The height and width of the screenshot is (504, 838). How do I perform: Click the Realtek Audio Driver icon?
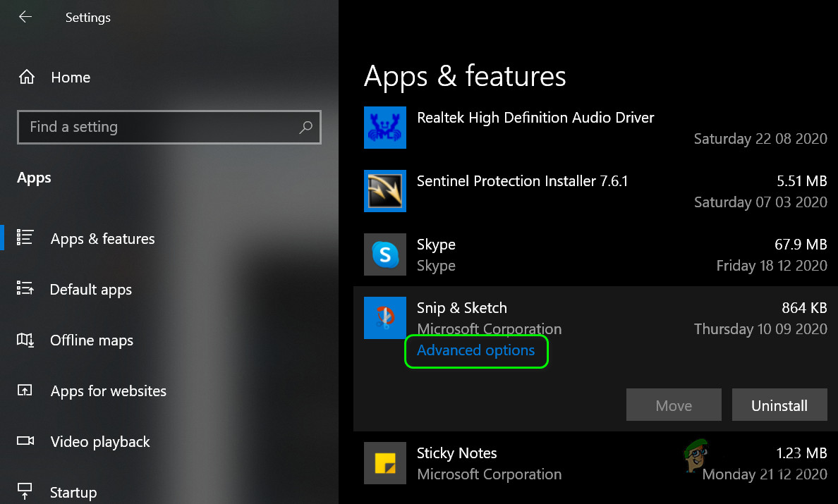pos(385,128)
